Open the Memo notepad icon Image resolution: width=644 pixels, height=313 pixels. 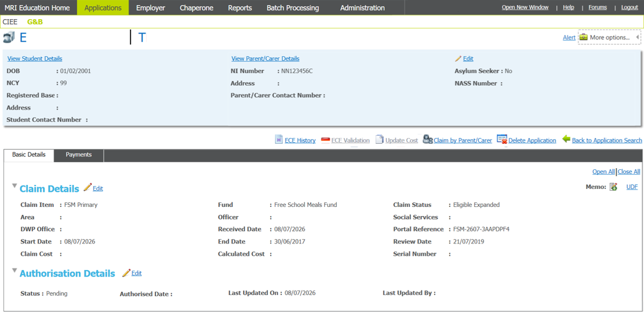coord(613,187)
